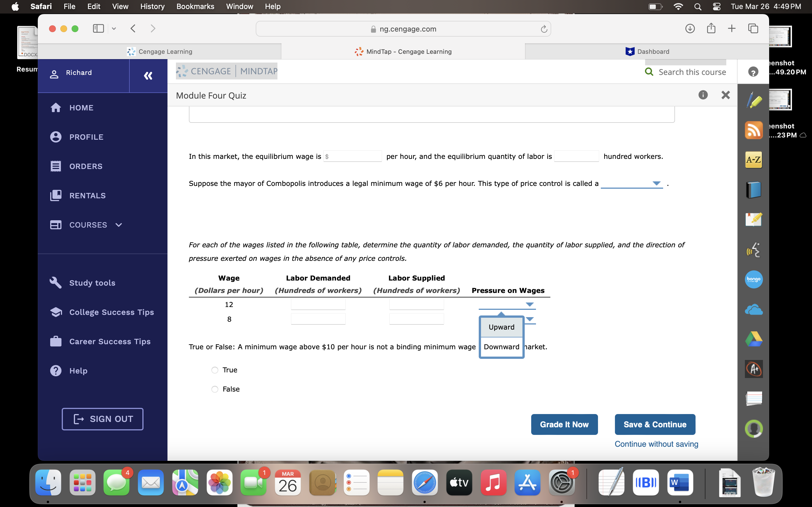
Task: Open the ReadSpeaker text-to-speech tool
Action: coord(754,250)
